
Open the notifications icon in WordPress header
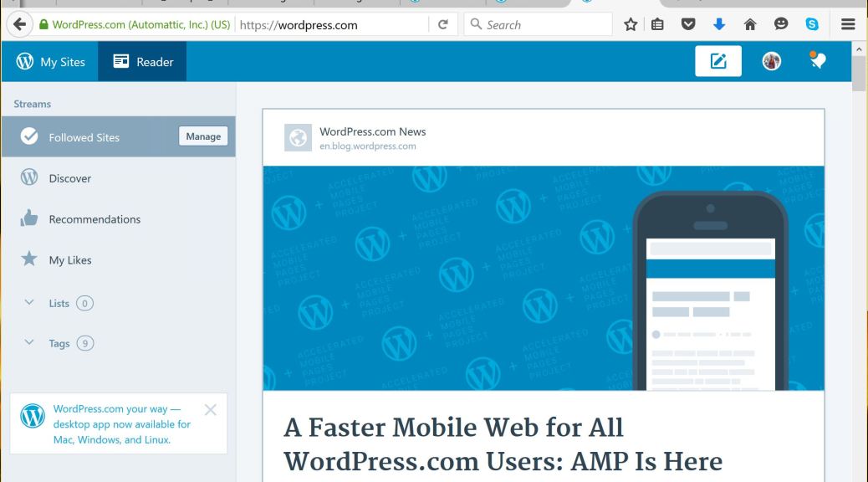pyautogui.click(x=817, y=61)
